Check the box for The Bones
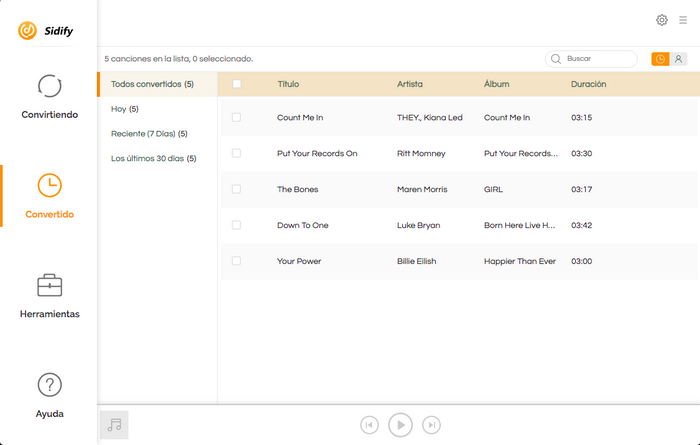This screenshot has height=445, width=700. click(236, 189)
